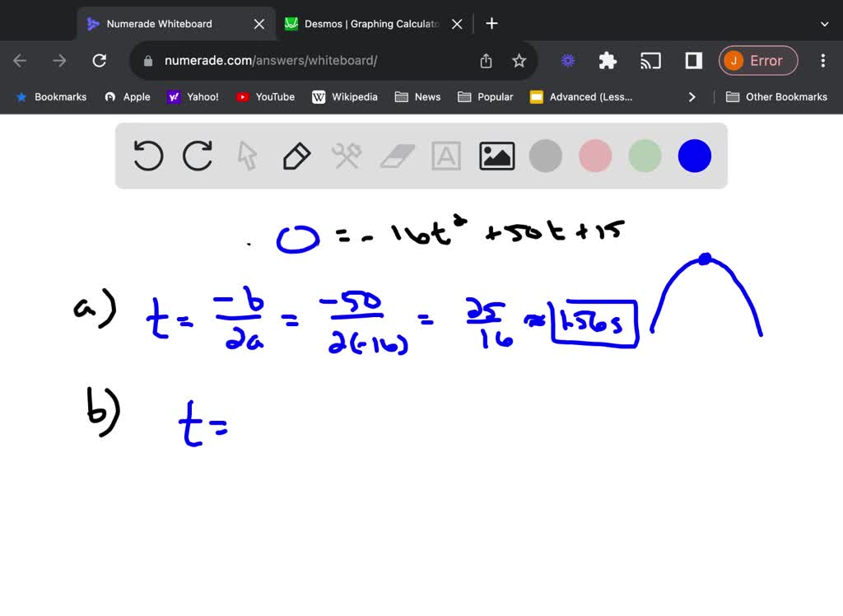
Task: Select the pencil drawing tool
Action: pos(296,156)
